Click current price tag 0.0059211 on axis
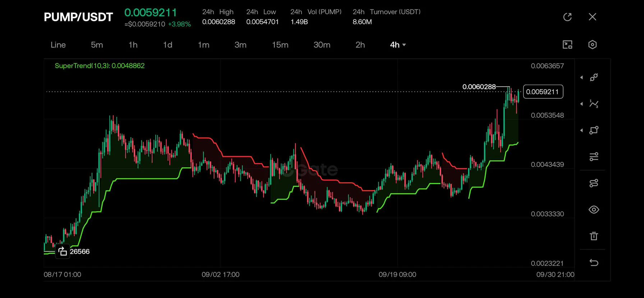644x298 pixels. 543,91
